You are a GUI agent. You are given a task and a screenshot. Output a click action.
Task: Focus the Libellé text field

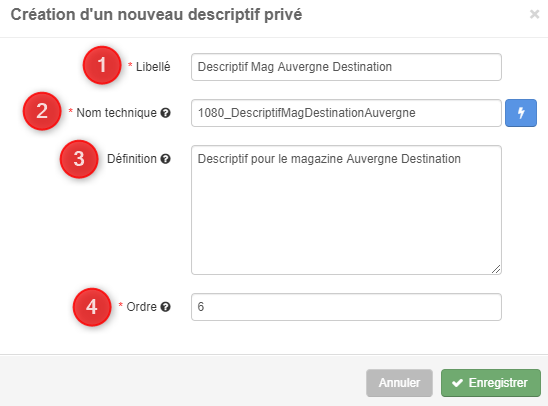tap(346, 67)
